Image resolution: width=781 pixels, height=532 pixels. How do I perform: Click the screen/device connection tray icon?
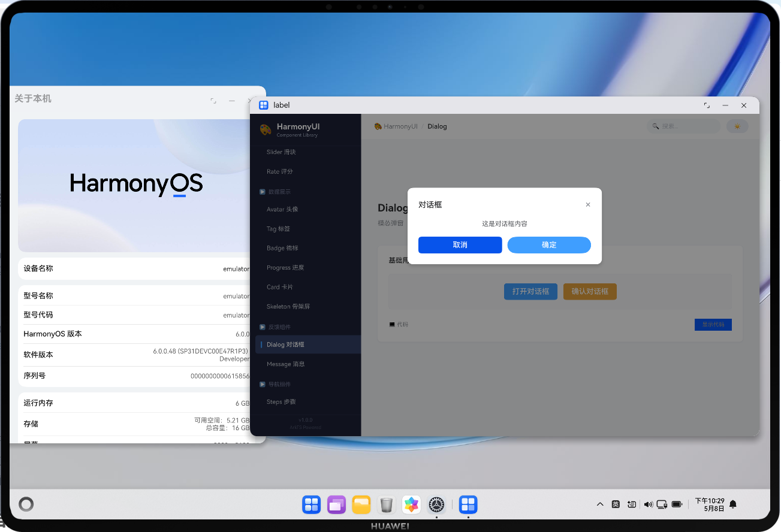coord(662,504)
